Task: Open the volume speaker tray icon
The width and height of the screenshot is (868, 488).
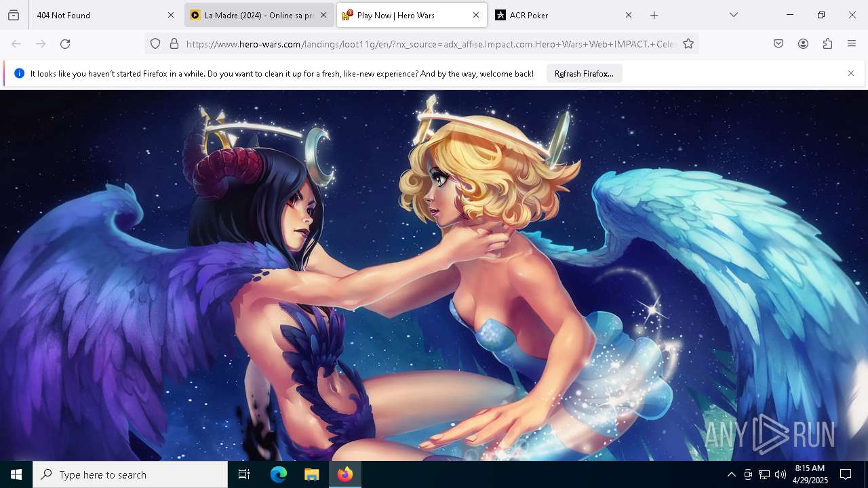Action: 781,474
